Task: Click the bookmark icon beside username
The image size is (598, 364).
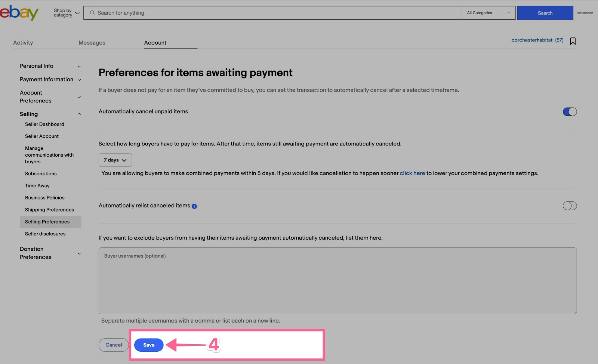Action: [x=573, y=41]
